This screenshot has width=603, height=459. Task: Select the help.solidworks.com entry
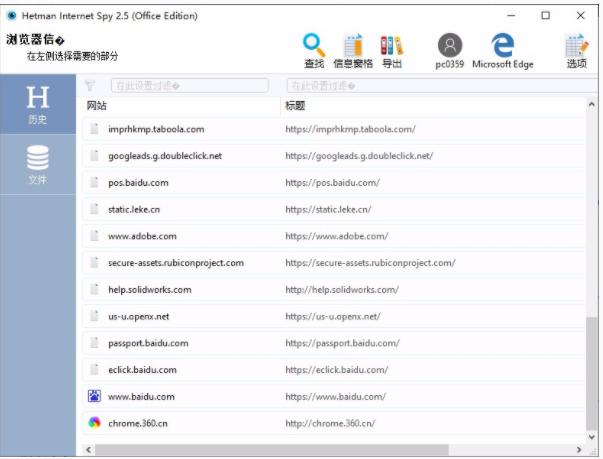(149, 290)
